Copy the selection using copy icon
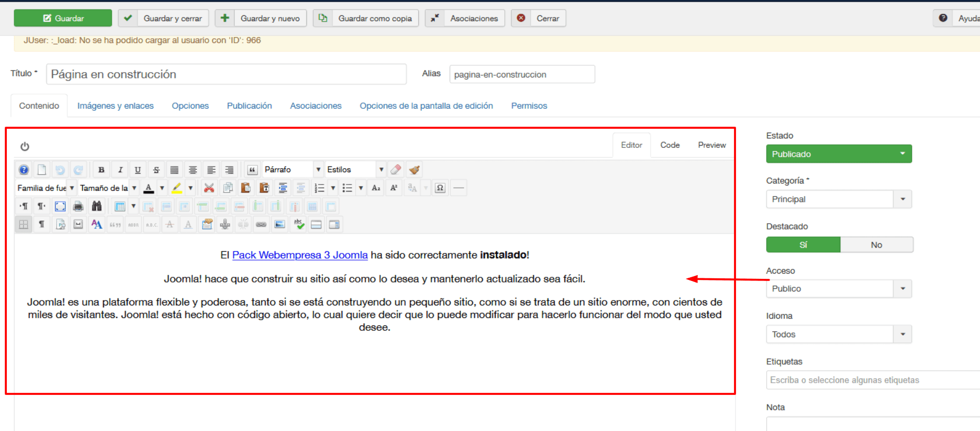This screenshot has height=431, width=980. pos(228,188)
